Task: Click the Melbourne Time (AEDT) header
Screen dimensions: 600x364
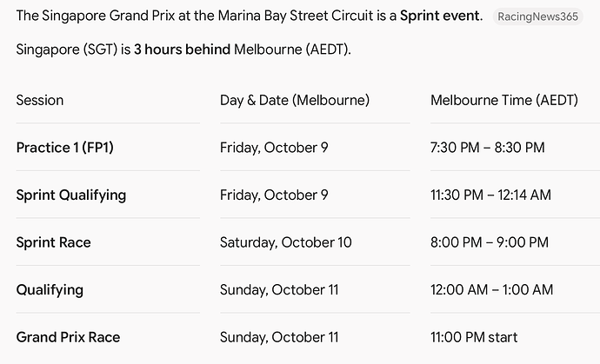Action: [x=504, y=100]
